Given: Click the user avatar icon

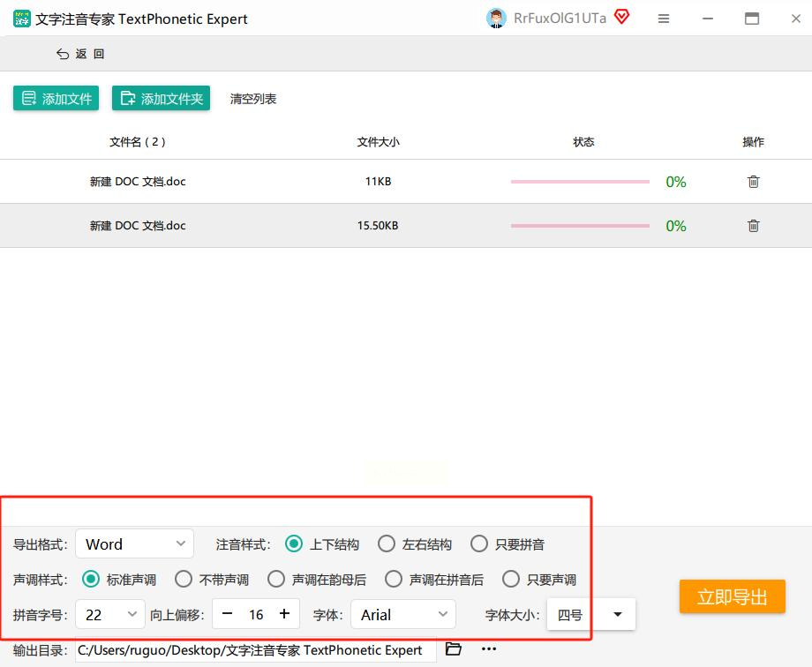Looking at the screenshot, I should click(x=496, y=19).
